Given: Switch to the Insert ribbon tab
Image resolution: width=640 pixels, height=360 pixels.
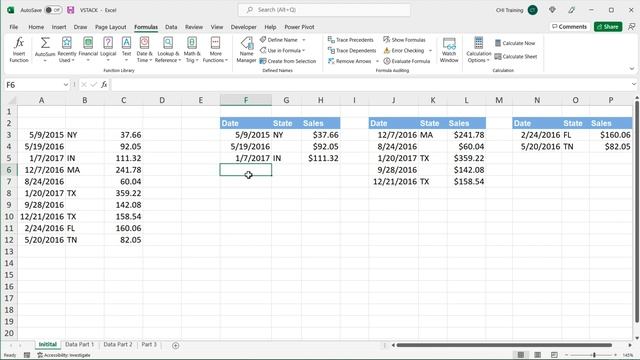Looking at the screenshot, I should point(59,27).
